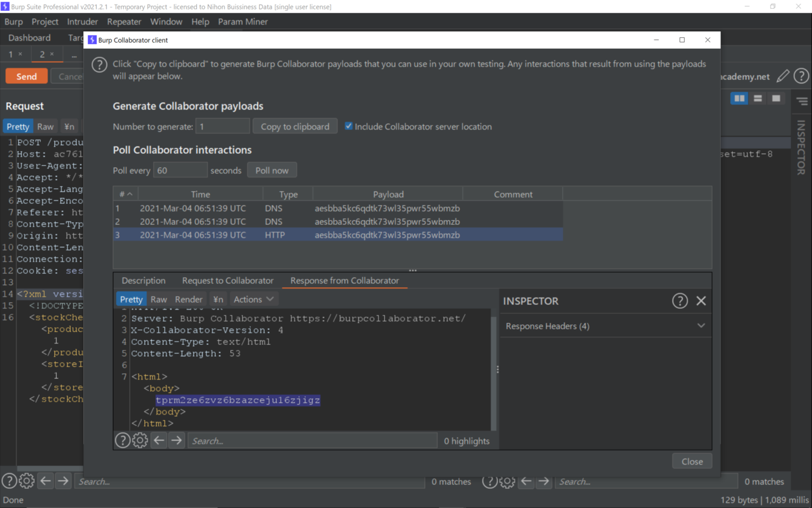Sort interactions by Type column
Image resolution: width=812 pixels, height=508 pixels.
(x=288, y=194)
